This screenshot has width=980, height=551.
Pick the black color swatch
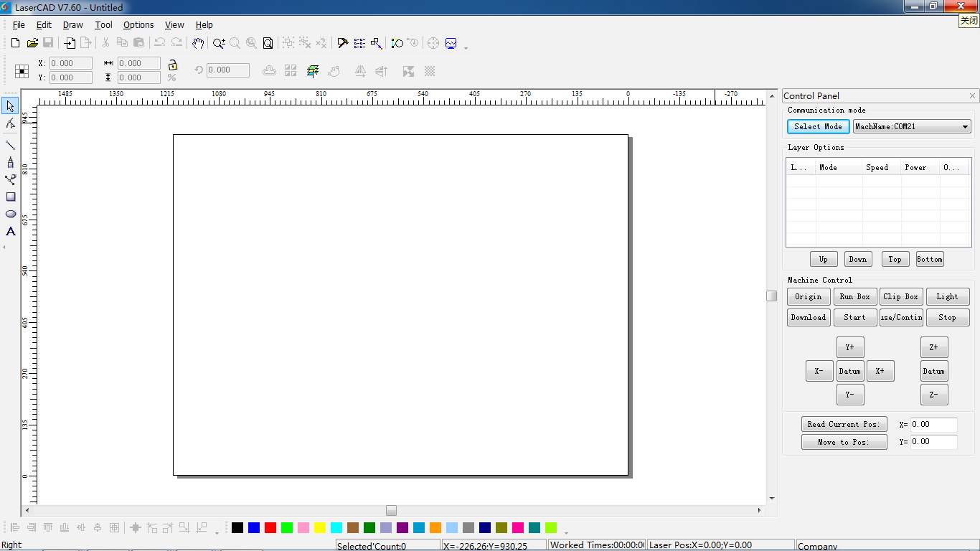[237, 528]
